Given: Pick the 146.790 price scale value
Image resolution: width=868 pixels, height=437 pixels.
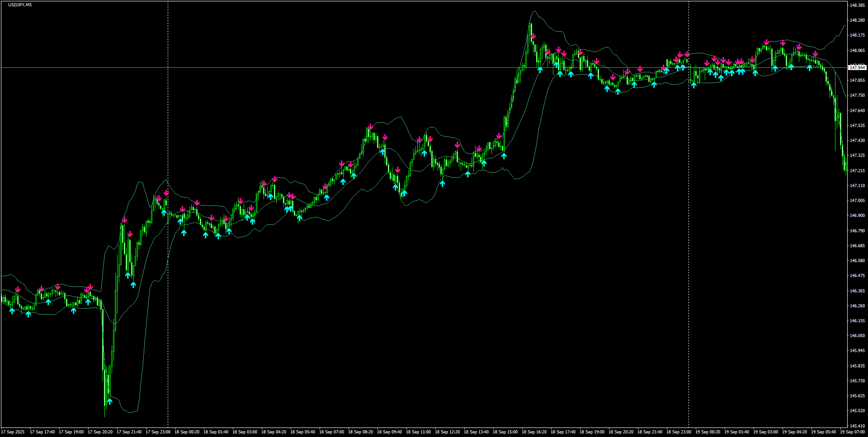Looking at the screenshot, I should [857, 231].
